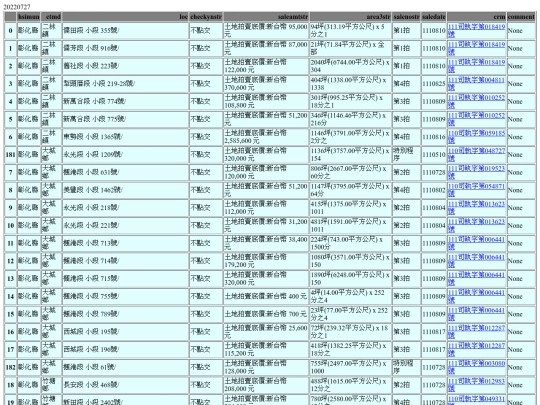The width and height of the screenshot is (540, 405).
Task: Select area cell with 6744.00平方公尺
Action: click(351, 66)
